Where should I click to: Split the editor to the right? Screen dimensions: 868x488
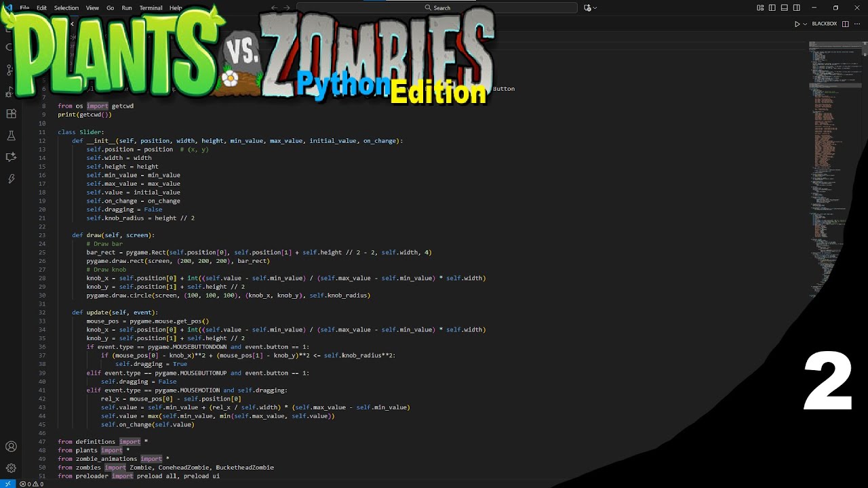tap(845, 24)
